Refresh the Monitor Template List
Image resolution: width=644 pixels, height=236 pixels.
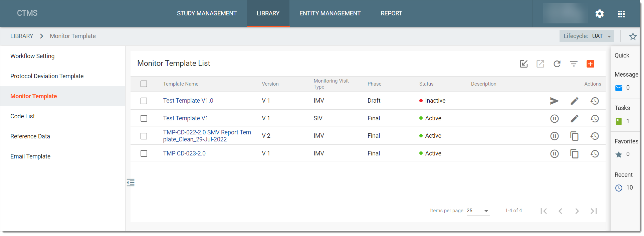tap(557, 64)
